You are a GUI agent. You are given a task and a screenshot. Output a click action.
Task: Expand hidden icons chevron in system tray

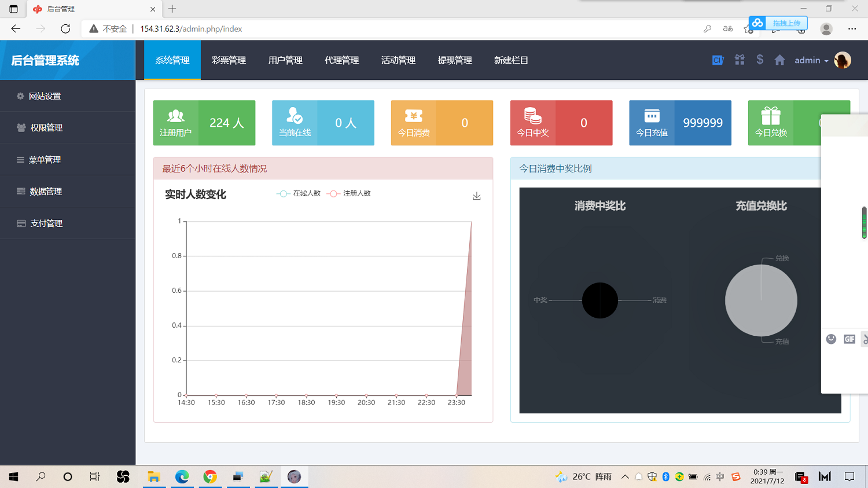point(625,476)
